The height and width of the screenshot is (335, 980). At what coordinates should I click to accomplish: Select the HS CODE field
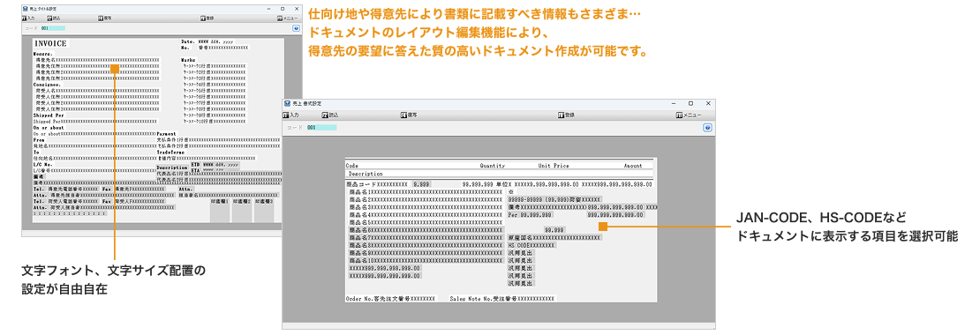click(531, 245)
